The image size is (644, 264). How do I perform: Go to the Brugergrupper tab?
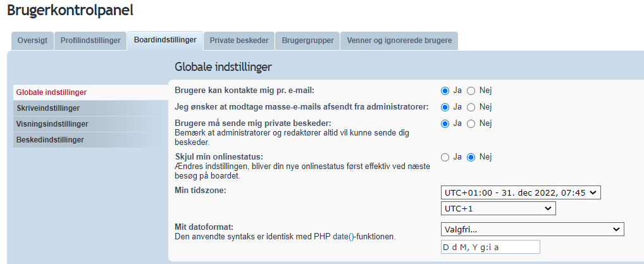(307, 41)
